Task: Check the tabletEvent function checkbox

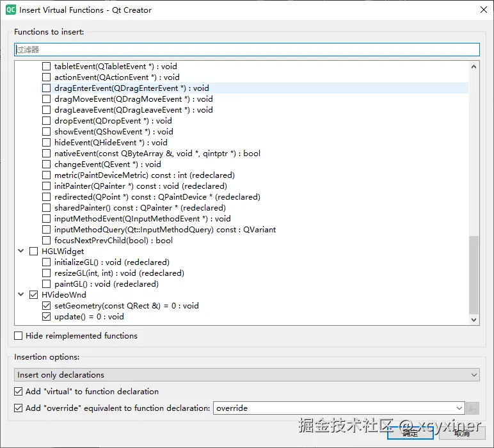Action: pyautogui.click(x=46, y=67)
